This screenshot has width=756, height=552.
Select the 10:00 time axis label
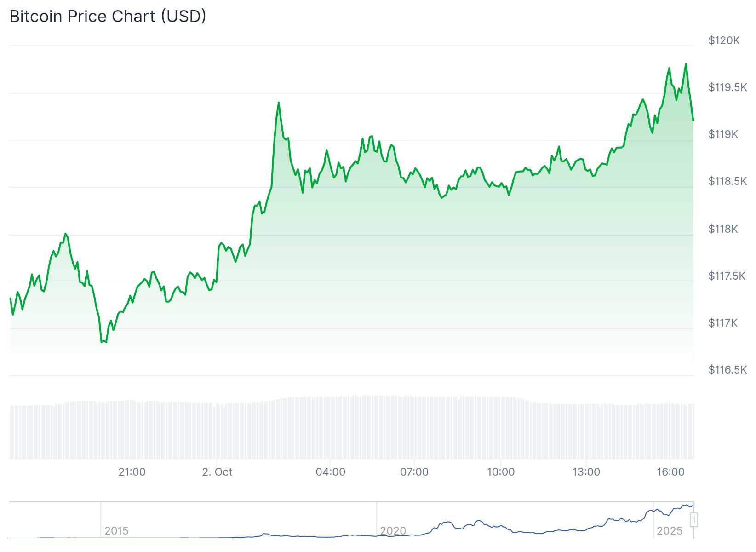click(x=500, y=472)
